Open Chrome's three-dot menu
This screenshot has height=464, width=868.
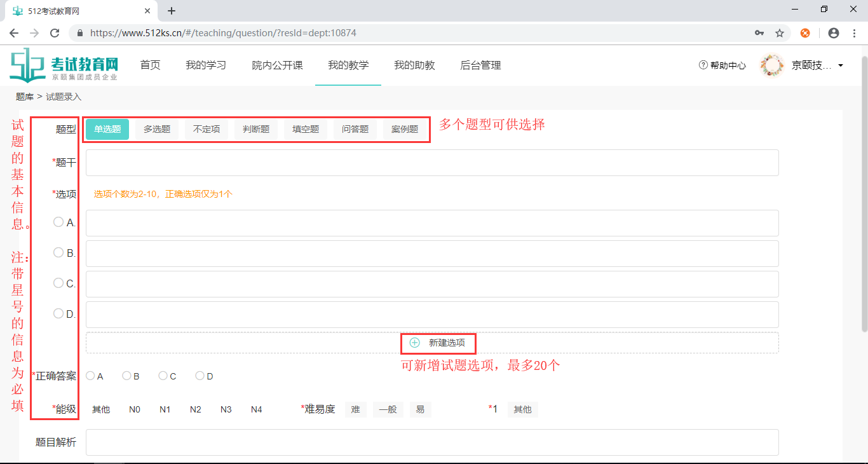pyautogui.click(x=853, y=32)
